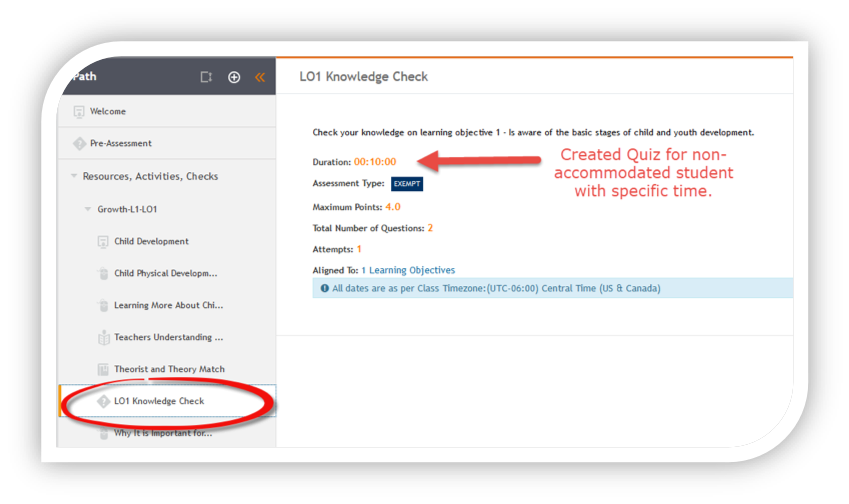Click the EXEMPT assessment type badge
The height and width of the screenshot is (504, 849).
pos(407,184)
